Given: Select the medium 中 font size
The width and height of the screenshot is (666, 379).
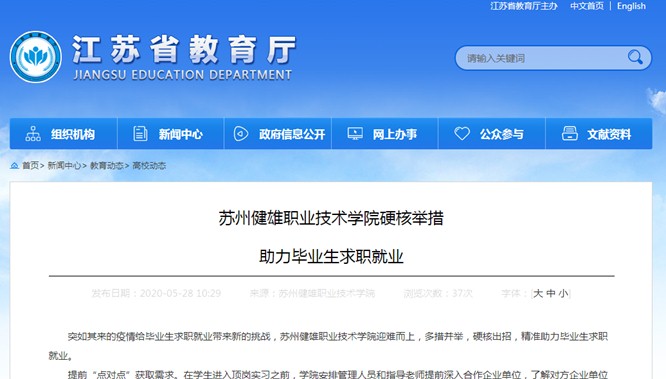Looking at the screenshot, I should 551,294.
